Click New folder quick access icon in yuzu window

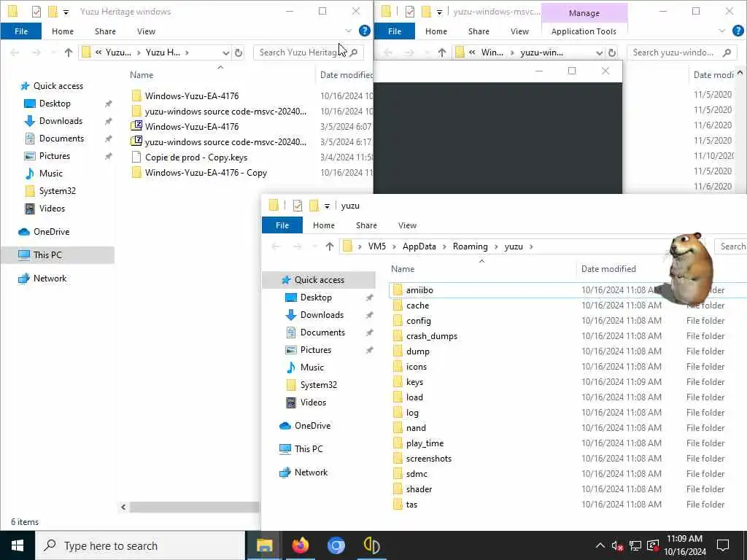tap(314, 206)
